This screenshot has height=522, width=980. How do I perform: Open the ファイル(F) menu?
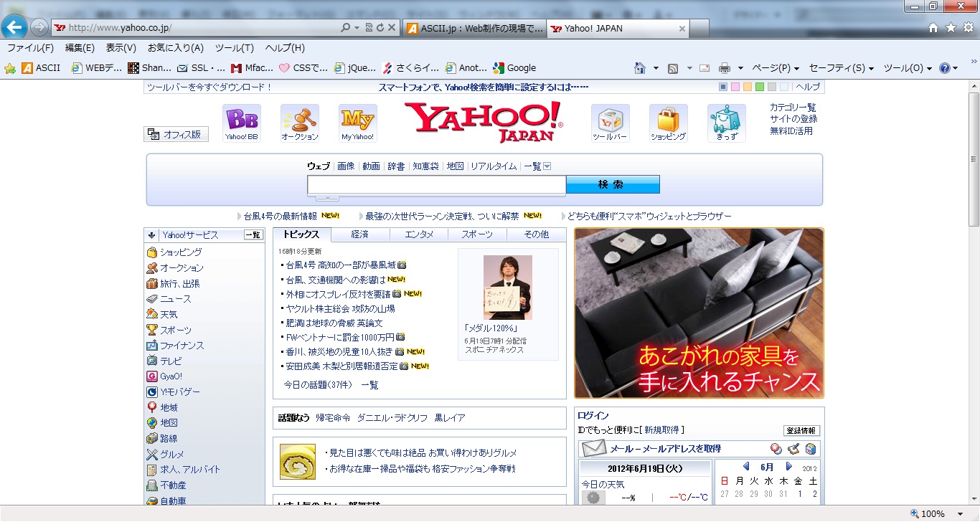30,48
